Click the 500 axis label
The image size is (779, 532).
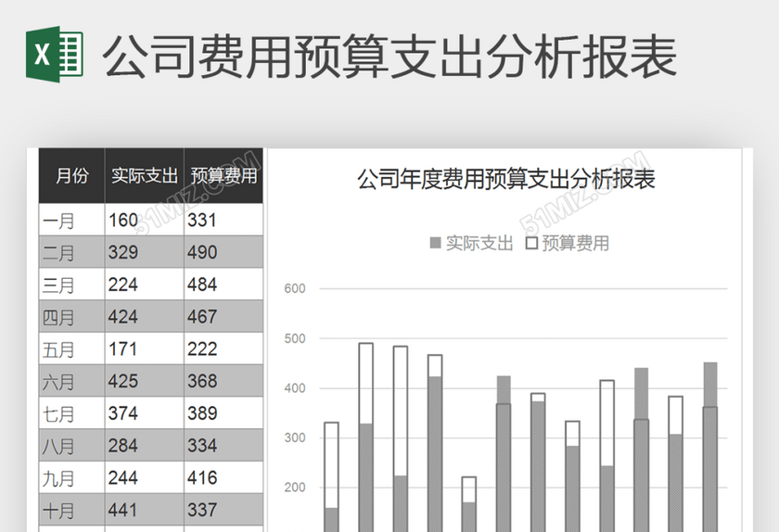[x=295, y=339]
